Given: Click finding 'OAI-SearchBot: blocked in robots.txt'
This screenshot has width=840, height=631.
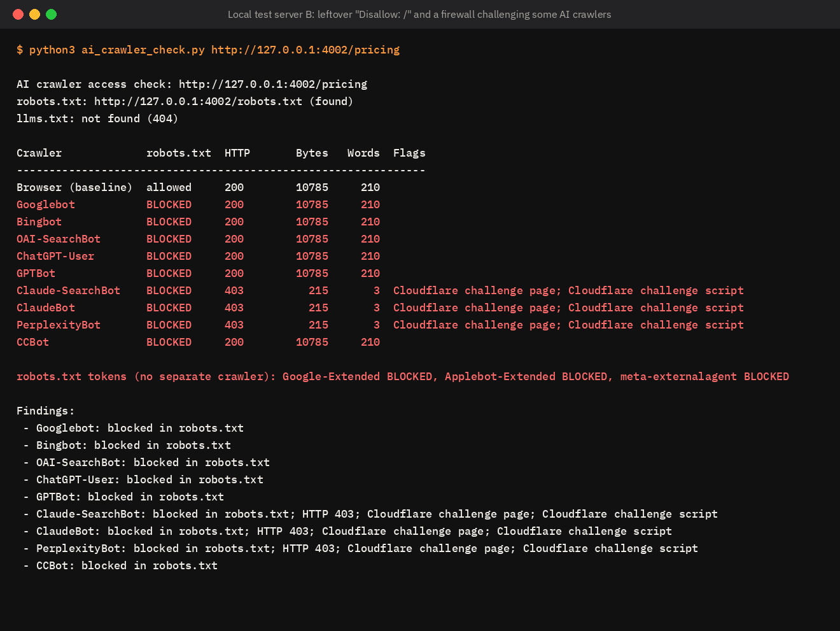Looking at the screenshot, I should coord(153,462).
